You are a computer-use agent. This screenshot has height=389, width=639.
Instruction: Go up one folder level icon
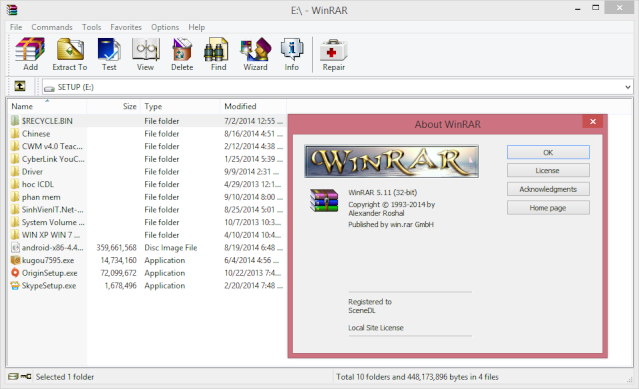tap(20, 86)
